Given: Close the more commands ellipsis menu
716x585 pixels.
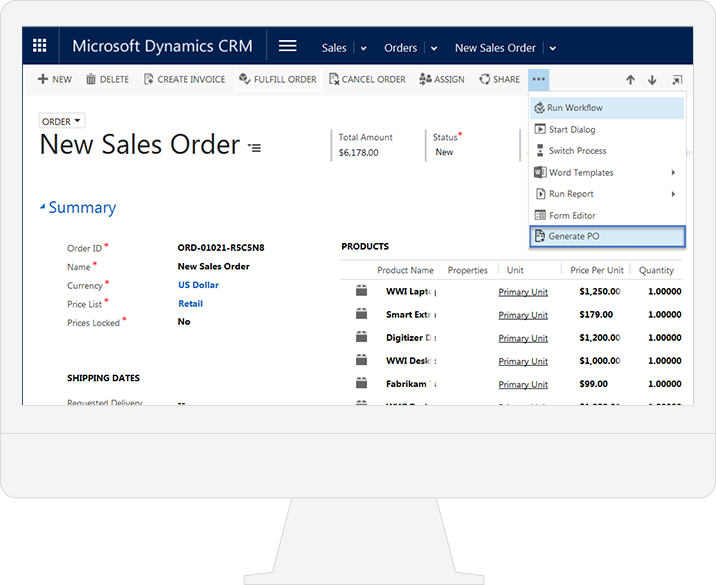Looking at the screenshot, I should coord(539,79).
